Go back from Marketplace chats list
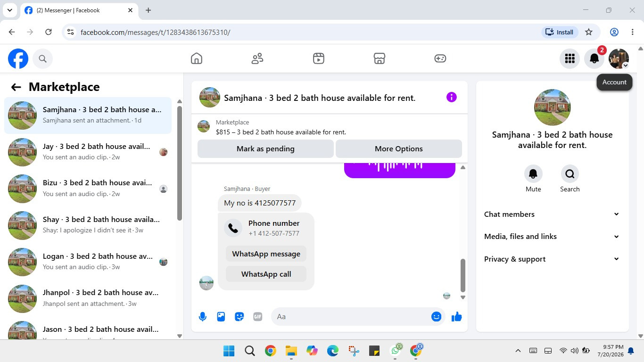The width and height of the screenshot is (644, 362). [x=16, y=87]
